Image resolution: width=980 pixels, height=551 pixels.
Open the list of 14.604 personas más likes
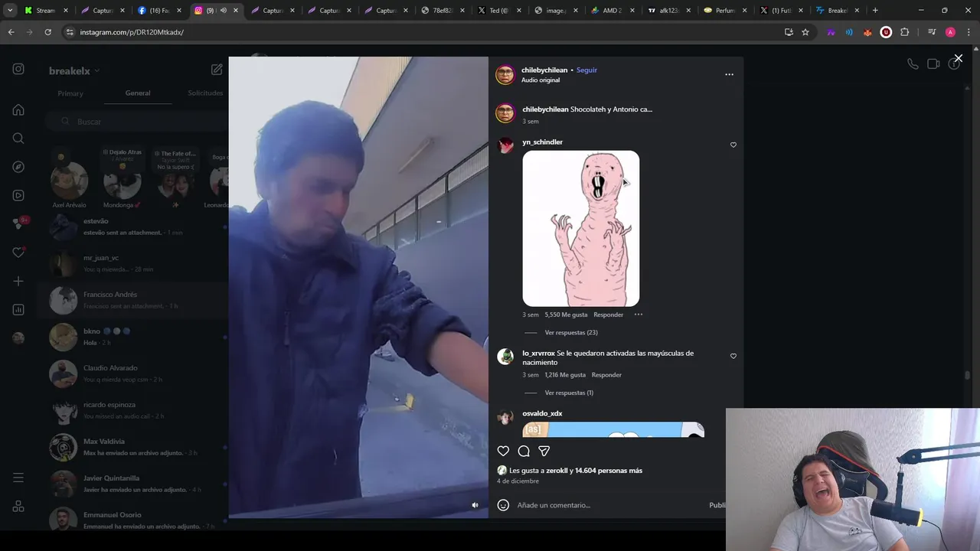(609, 471)
